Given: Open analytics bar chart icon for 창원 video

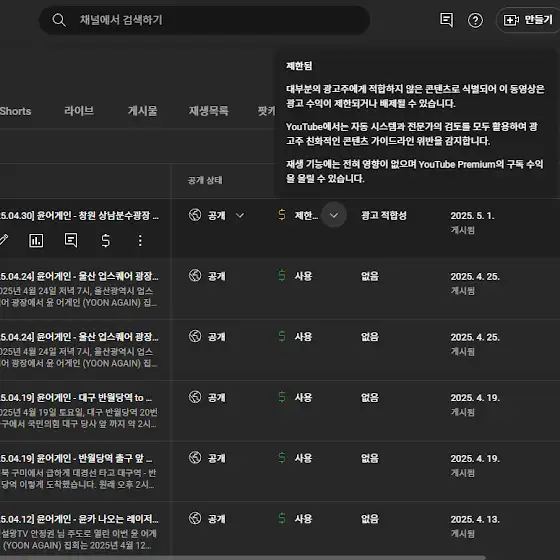Looking at the screenshot, I should click(x=36, y=241).
